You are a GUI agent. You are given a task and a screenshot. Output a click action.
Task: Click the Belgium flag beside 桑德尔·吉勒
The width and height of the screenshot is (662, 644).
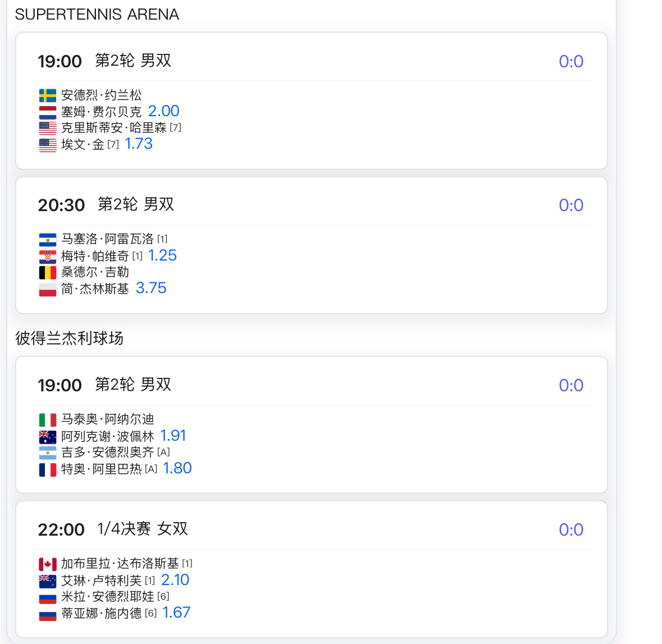(48, 272)
